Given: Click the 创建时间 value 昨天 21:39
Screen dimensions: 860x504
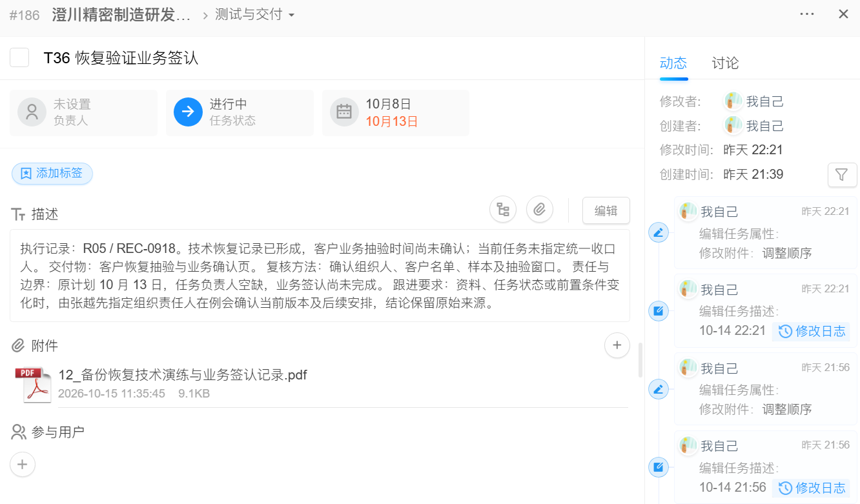Looking at the screenshot, I should 753,174.
